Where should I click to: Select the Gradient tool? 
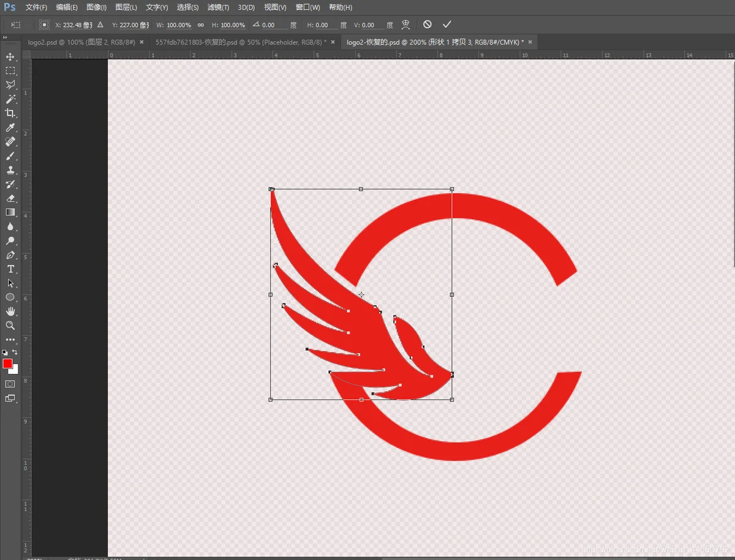(10, 212)
